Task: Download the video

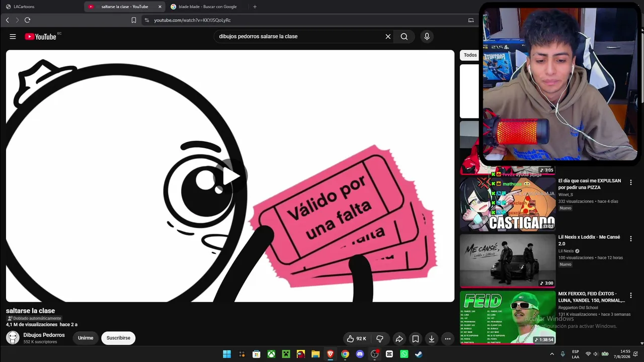Action: [x=431, y=339]
